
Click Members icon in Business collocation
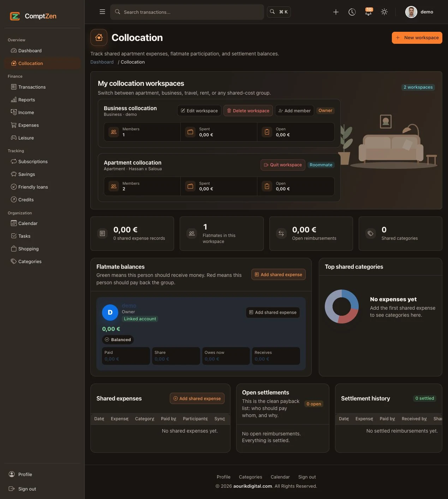[114, 132]
